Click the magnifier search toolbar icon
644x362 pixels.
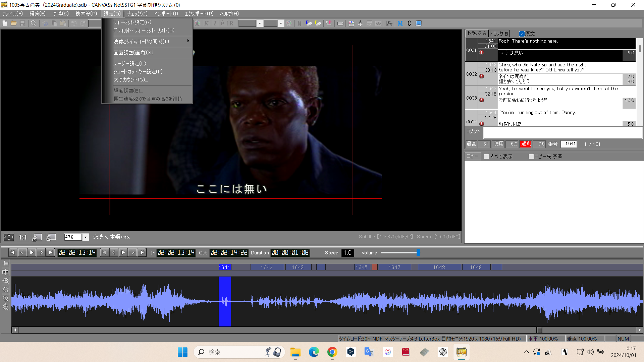(33, 23)
